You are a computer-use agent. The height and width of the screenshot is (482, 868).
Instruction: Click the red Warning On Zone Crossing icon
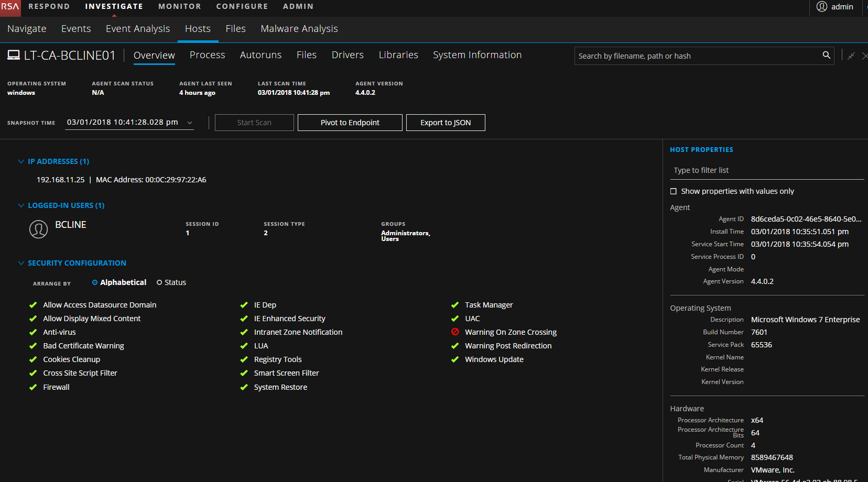coord(455,332)
